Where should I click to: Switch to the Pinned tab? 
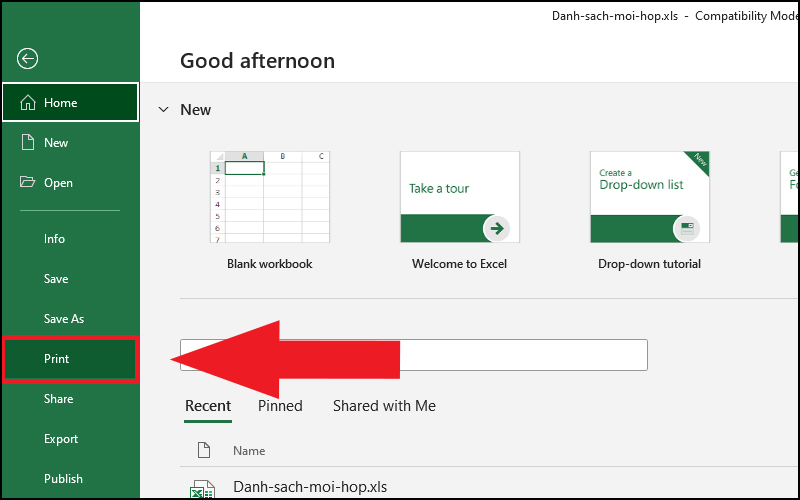pos(280,406)
